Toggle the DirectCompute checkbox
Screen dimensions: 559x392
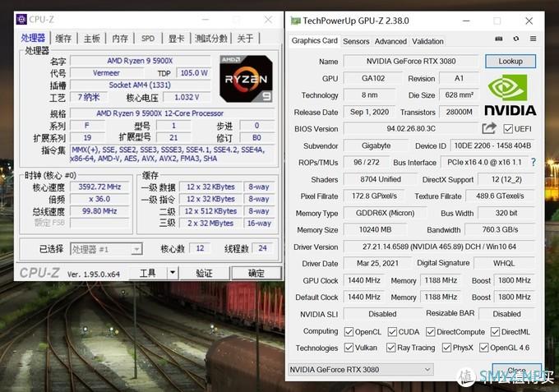tap(430, 332)
